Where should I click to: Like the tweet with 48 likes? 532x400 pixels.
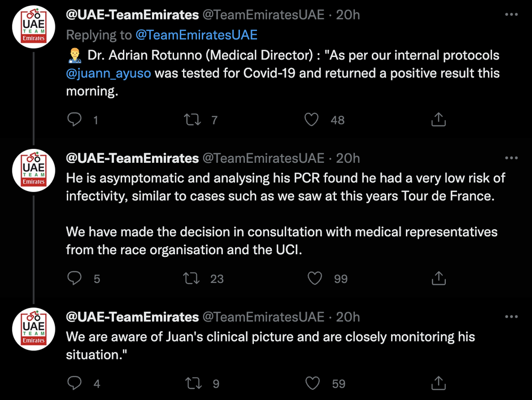[x=311, y=120]
